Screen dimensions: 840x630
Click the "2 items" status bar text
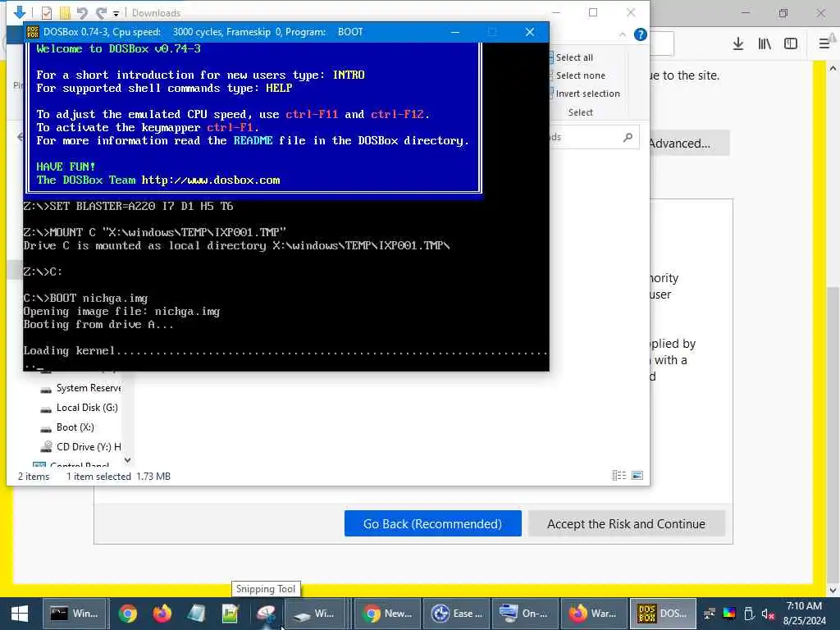point(34,477)
